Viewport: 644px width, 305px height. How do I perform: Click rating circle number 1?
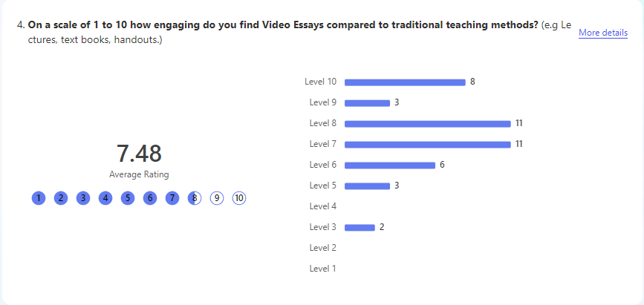tap(39, 199)
